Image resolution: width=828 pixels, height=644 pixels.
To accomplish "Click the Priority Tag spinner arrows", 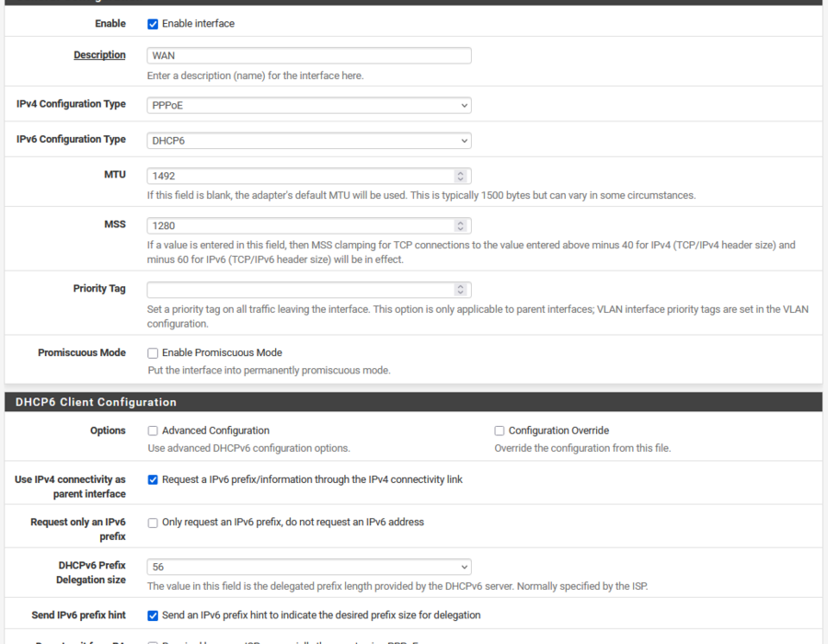I will click(x=461, y=290).
